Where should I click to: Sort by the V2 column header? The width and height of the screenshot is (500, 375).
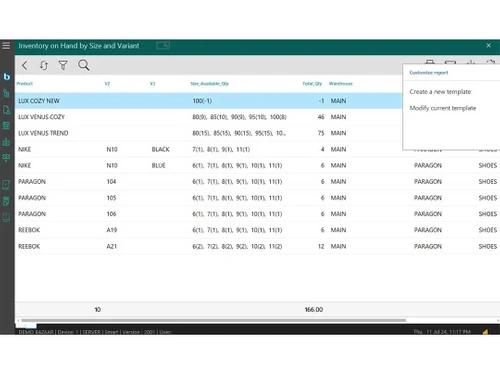(x=107, y=84)
